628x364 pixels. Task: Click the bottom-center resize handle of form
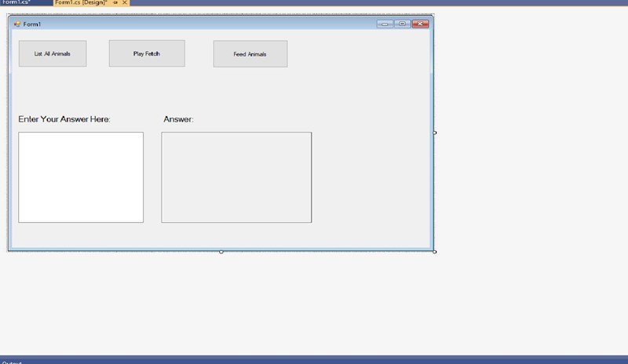pyautogui.click(x=221, y=252)
